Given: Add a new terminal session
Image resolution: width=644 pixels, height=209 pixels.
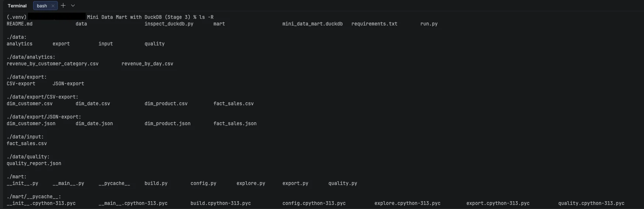Looking at the screenshot, I should pos(63,6).
